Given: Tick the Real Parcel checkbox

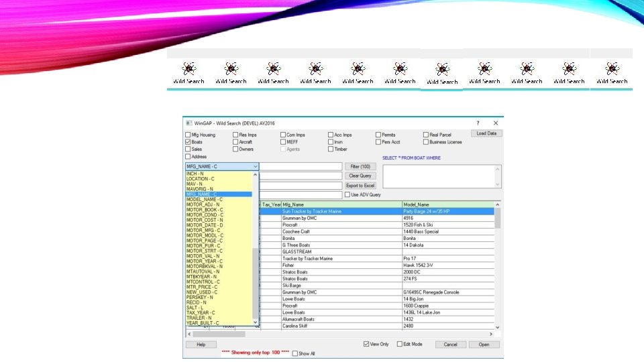Looking at the screenshot, I should pyautogui.click(x=426, y=135).
